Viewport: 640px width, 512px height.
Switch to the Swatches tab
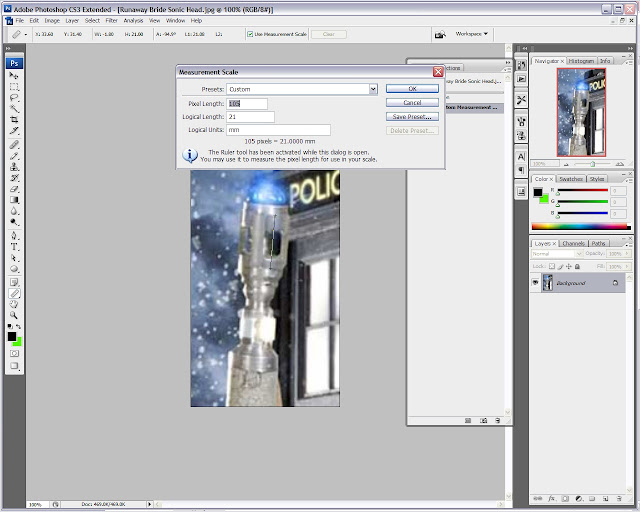[x=571, y=179]
